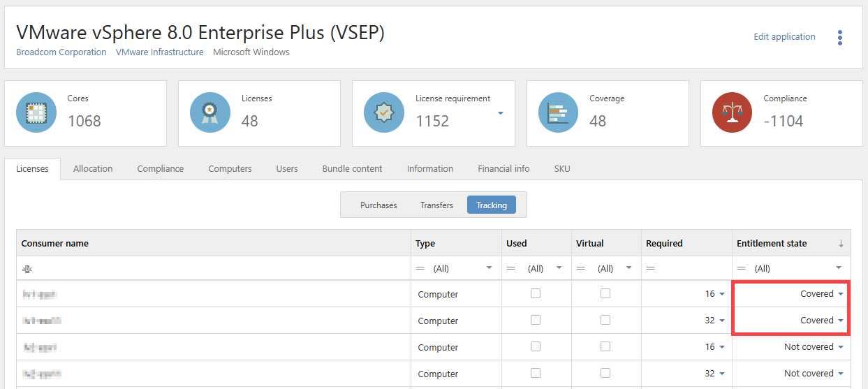Click the sort arrow on Entitlement state

841,244
